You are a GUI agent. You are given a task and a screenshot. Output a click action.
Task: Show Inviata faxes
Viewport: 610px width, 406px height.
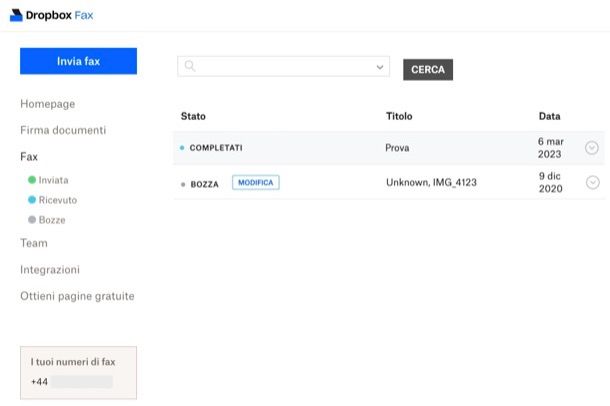coord(53,180)
